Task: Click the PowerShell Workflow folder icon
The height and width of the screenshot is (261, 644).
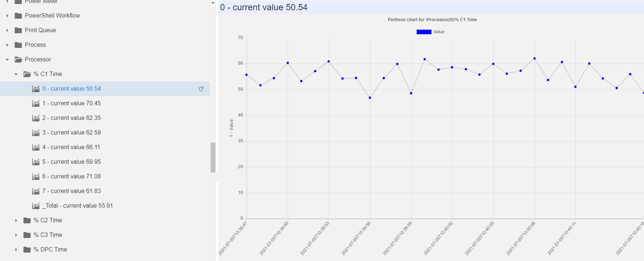Action: [x=18, y=16]
